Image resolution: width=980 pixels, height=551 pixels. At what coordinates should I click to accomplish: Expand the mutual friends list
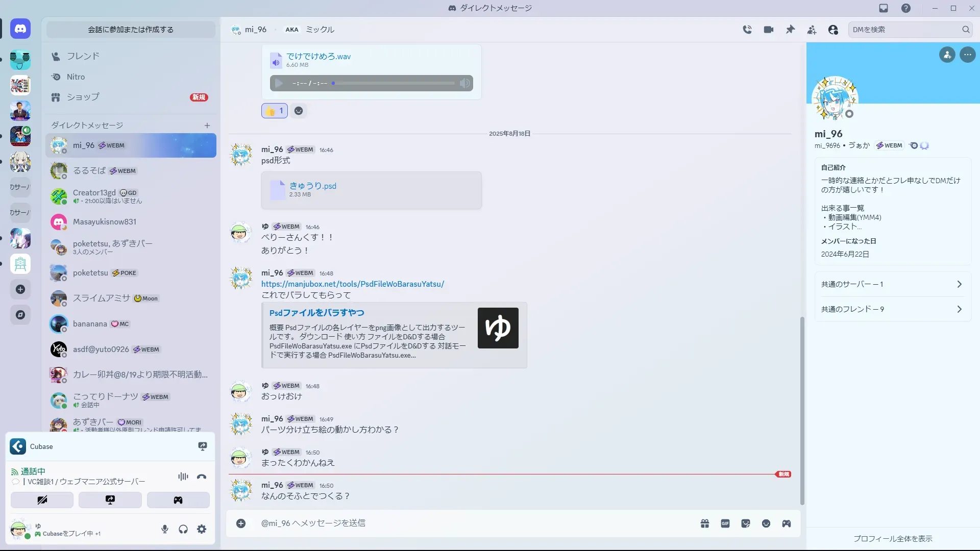click(892, 309)
